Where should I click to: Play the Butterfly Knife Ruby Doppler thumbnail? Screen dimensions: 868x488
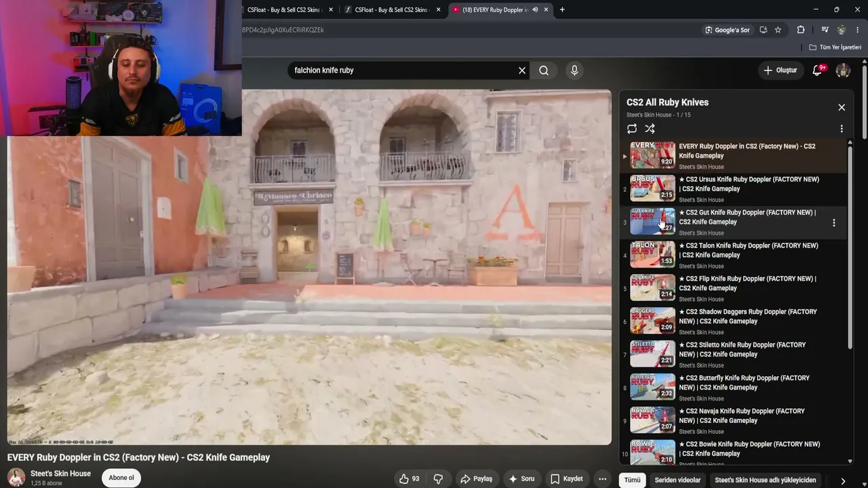point(653,388)
